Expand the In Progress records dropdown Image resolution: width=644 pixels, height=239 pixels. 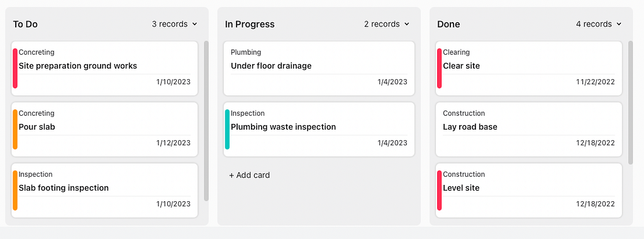tap(387, 25)
